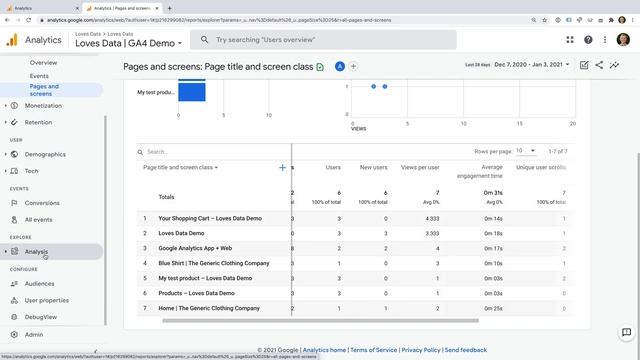Add a comparison with the plus circle icon
This screenshot has height=360, width=640.
(353, 67)
